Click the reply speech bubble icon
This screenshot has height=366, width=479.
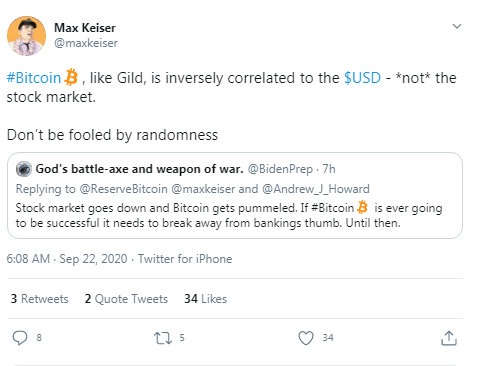click(x=20, y=338)
